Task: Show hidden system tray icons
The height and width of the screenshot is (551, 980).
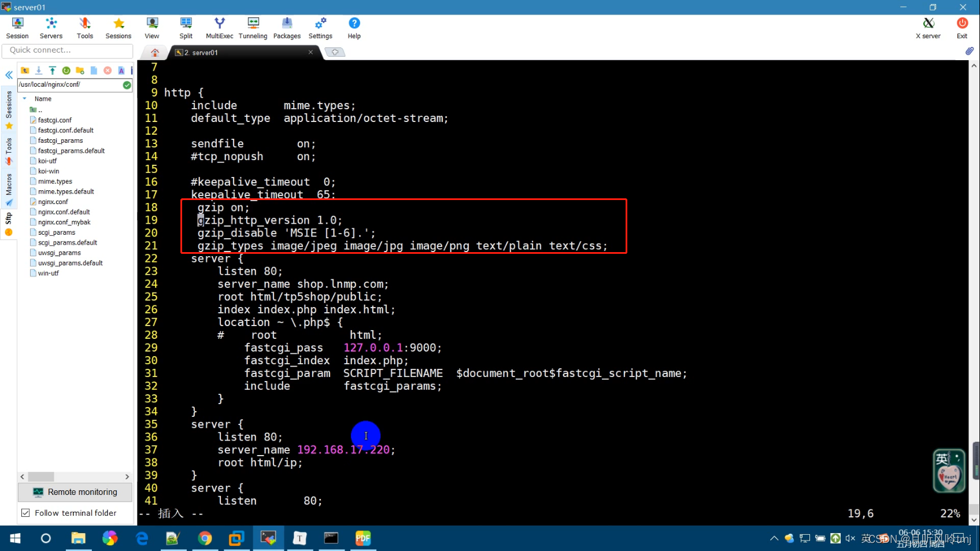Action: [774, 538]
